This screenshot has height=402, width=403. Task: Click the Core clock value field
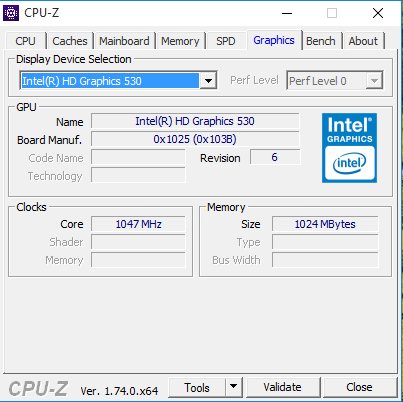point(138,224)
